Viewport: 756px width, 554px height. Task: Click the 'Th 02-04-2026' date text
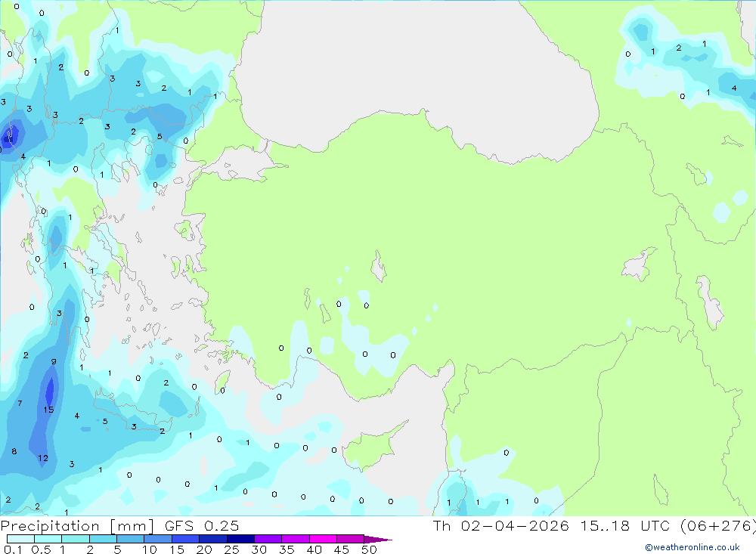point(500,525)
